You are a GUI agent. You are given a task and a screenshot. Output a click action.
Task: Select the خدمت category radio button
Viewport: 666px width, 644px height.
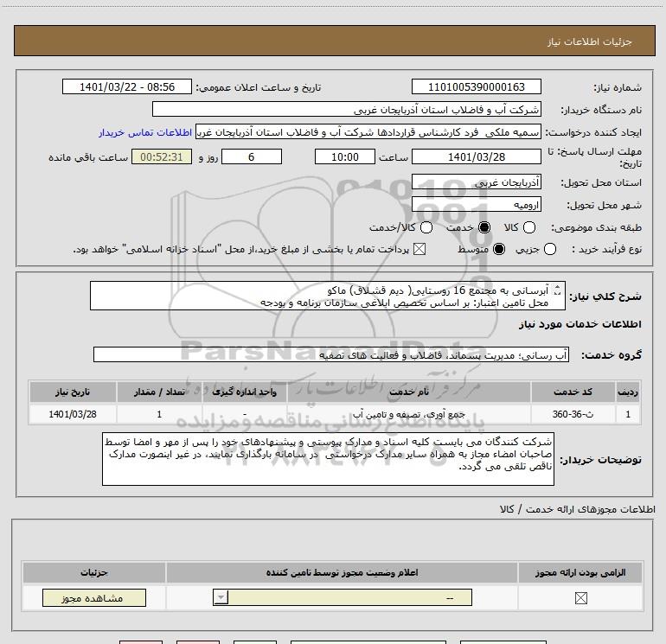click(484, 228)
